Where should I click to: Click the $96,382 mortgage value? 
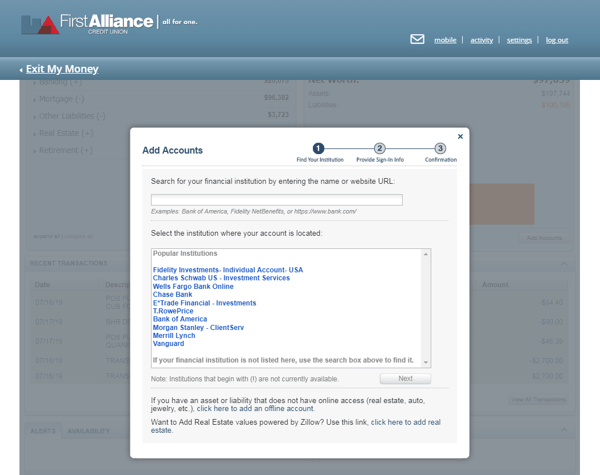(276, 98)
